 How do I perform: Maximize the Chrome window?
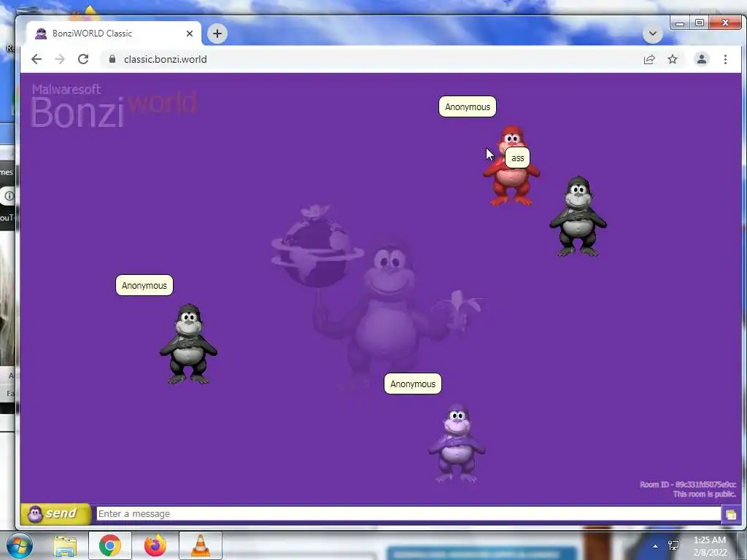tap(700, 23)
